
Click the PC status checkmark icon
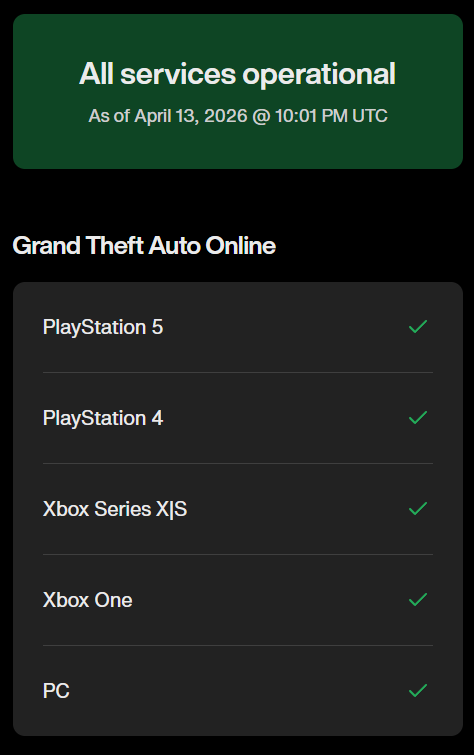point(418,690)
